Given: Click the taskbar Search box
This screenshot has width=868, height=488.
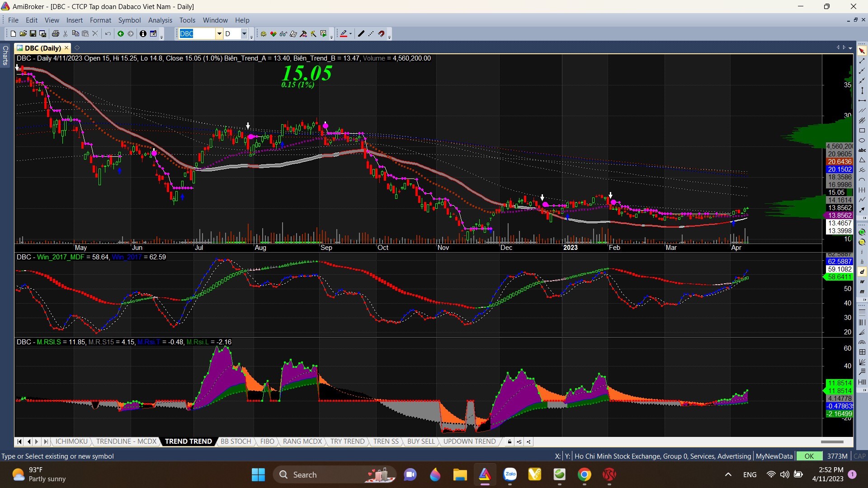Looking at the screenshot, I should tap(335, 474).
